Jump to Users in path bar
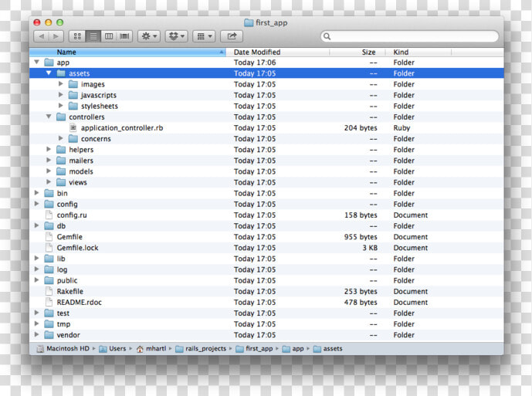Image resolution: width=532 pixels, height=396 pixels. point(112,348)
